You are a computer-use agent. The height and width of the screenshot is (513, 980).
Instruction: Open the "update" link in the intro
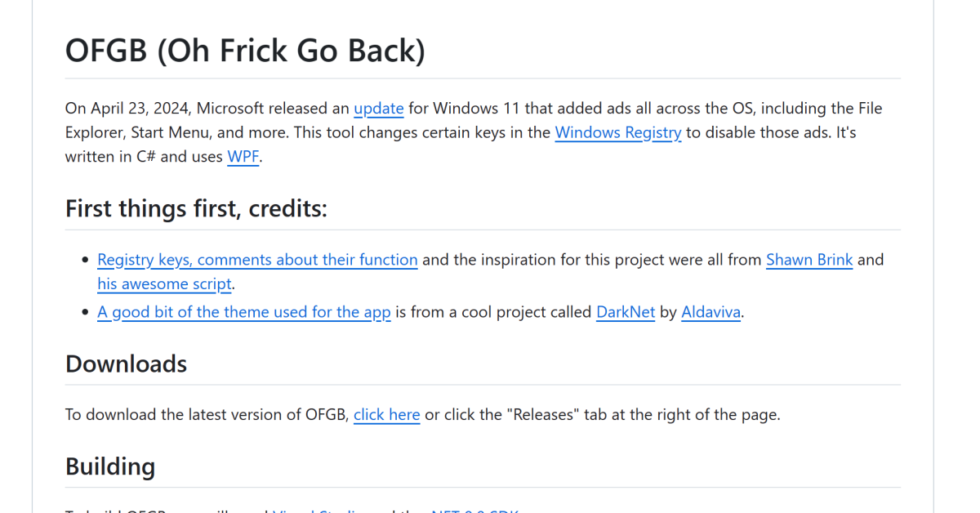click(x=378, y=109)
